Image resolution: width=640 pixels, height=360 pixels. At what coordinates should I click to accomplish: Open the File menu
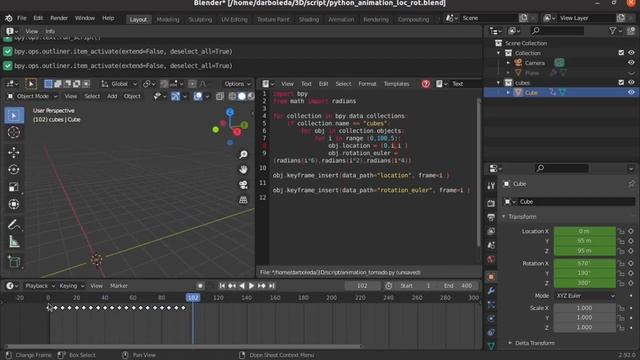pos(22,18)
